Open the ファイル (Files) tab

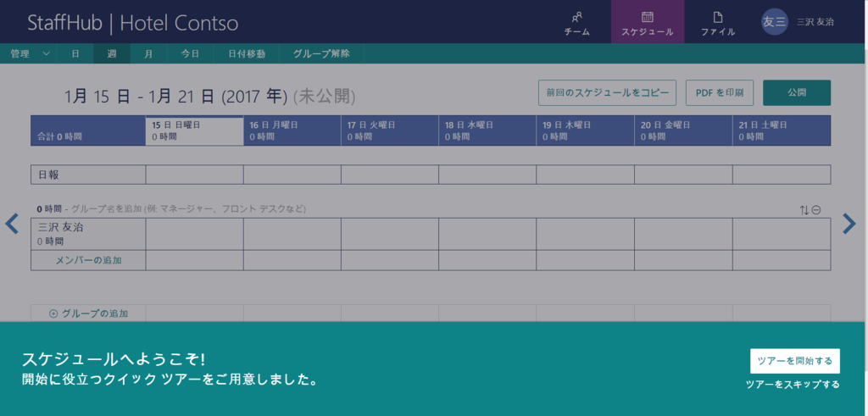click(717, 22)
